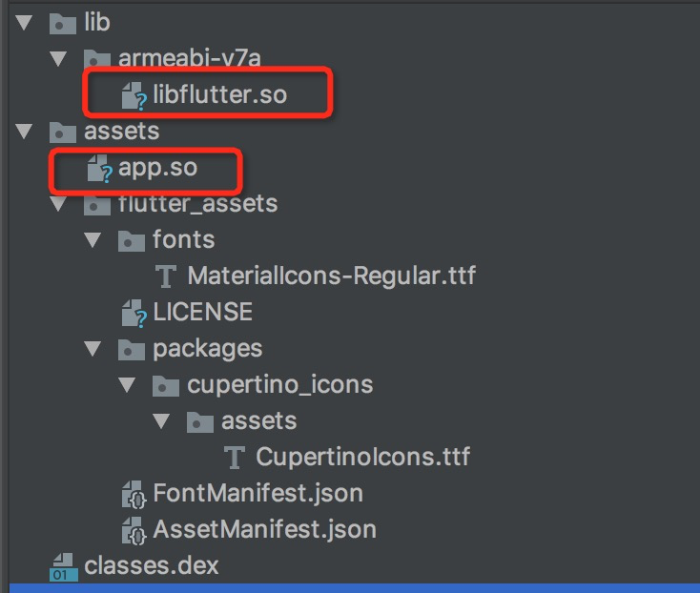Image resolution: width=700 pixels, height=593 pixels.
Task: Select AssetManifest.json in the tree
Action: (264, 528)
